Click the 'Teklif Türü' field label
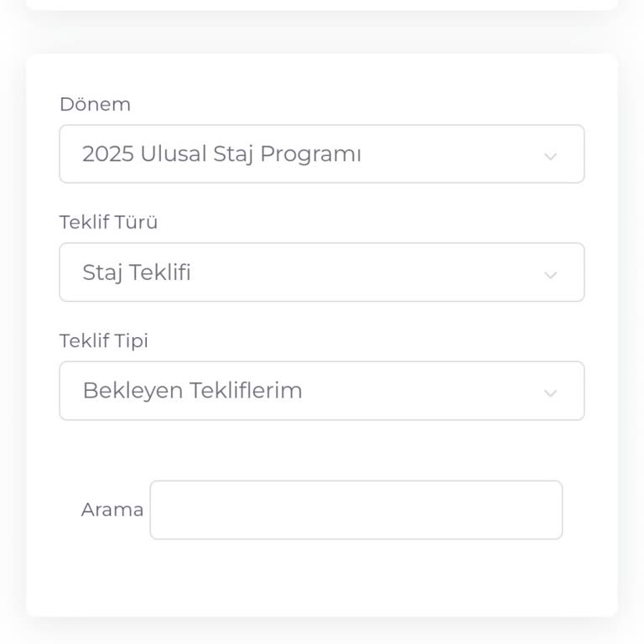Viewport: 644px width, 644px height. click(x=108, y=223)
